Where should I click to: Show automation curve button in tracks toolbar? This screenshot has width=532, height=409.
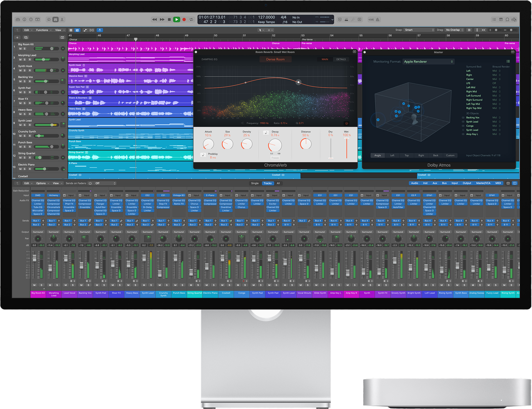tap(85, 30)
